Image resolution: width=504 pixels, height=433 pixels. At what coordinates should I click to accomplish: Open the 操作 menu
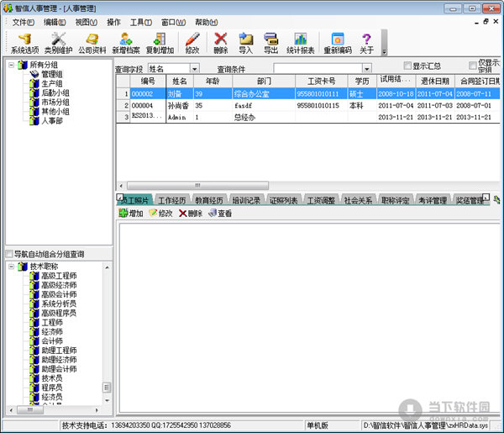pos(113,22)
